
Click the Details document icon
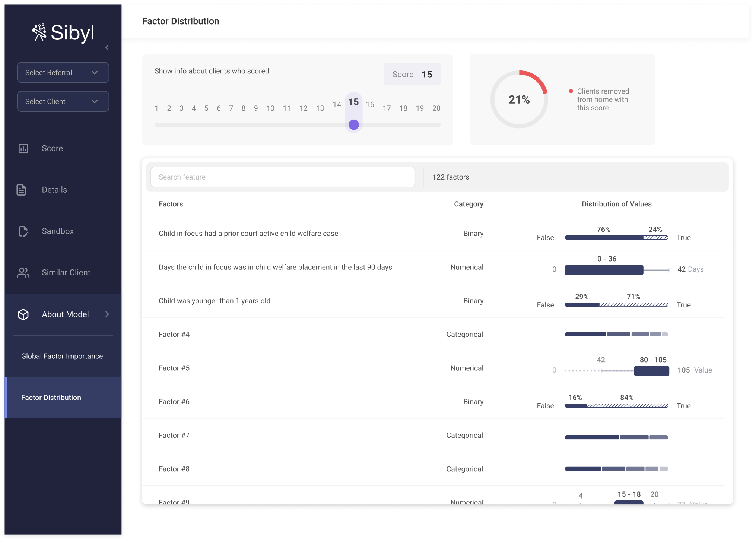[x=21, y=190]
